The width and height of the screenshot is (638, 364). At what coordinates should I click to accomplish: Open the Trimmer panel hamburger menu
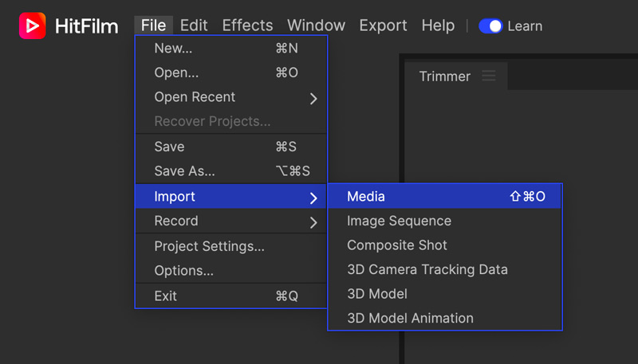489,76
